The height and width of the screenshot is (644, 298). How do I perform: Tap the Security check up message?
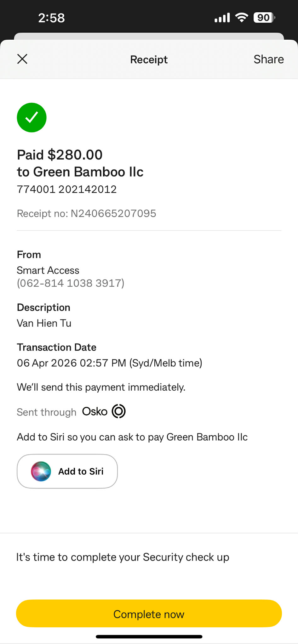(123, 557)
